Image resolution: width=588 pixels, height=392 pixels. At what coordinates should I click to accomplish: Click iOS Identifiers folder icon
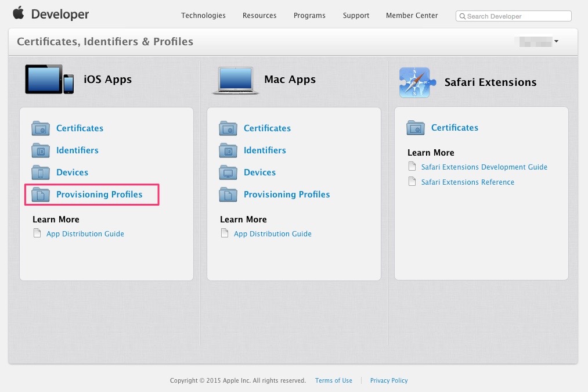41,150
